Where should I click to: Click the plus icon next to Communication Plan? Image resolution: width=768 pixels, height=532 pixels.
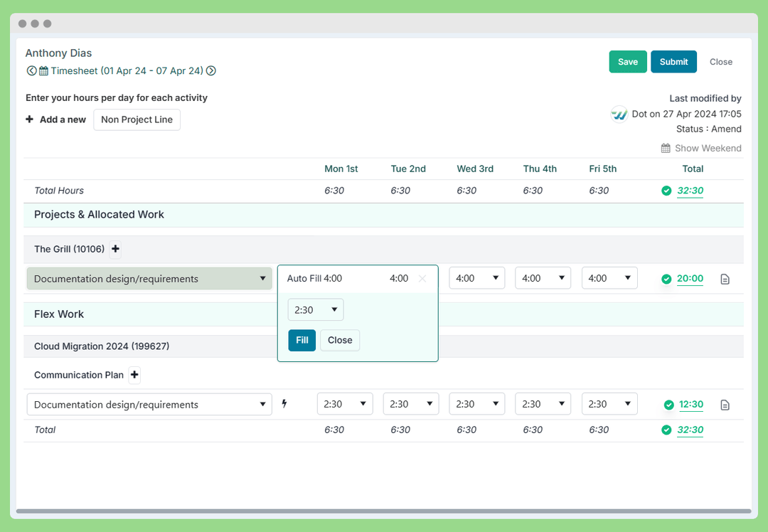pyautogui.click(x=134, y=375)
